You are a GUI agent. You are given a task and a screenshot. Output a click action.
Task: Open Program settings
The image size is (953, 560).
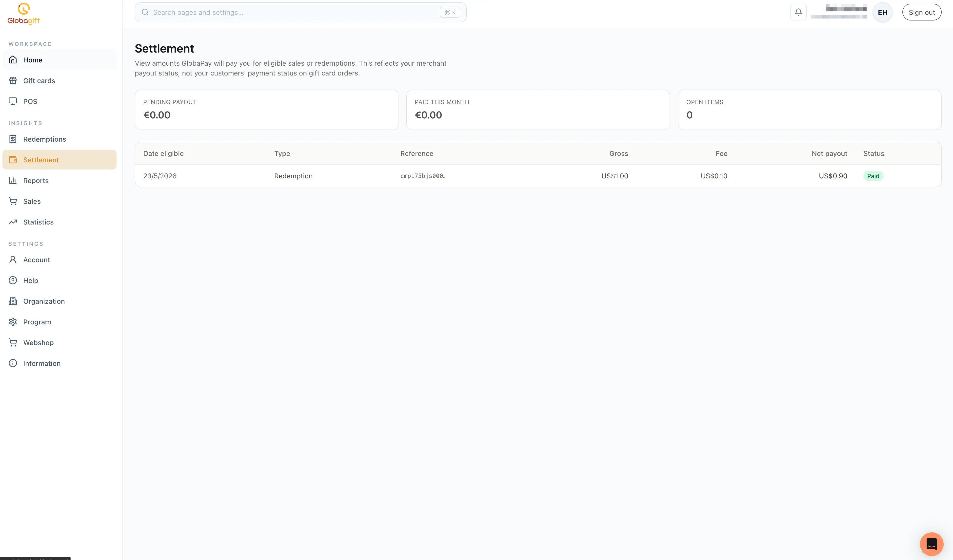click(x=59, y=322)
